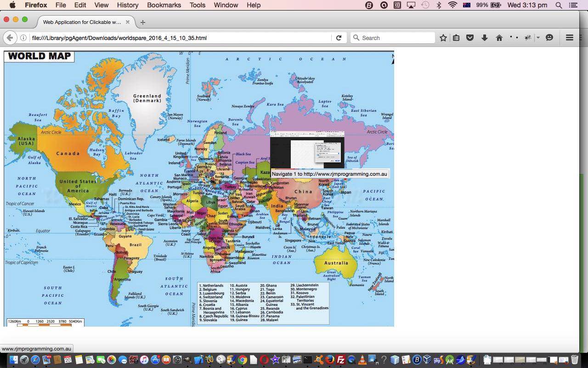This screenshot has height=368, width=588.
Task: Open the Wi-Fi status menu
Action: click(x=452, y=5)
